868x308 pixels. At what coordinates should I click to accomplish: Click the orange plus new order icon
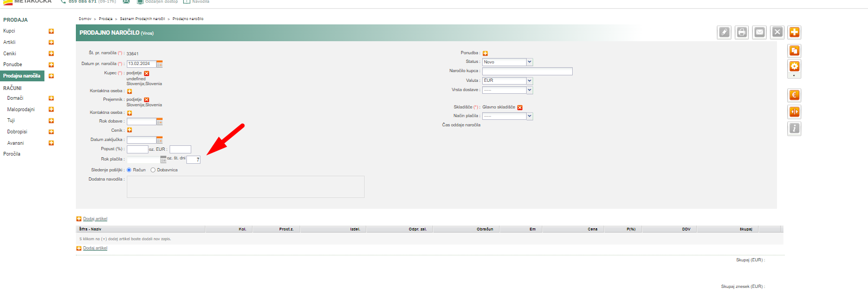[794, 32]
